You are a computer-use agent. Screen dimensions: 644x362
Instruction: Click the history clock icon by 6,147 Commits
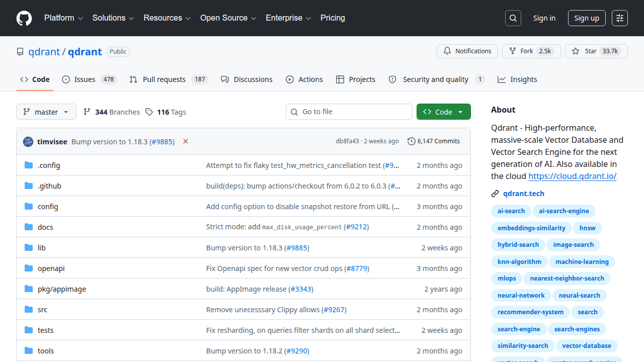pos(412,141)
